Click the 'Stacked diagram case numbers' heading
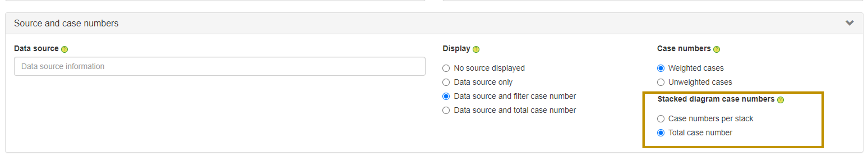 716,99
